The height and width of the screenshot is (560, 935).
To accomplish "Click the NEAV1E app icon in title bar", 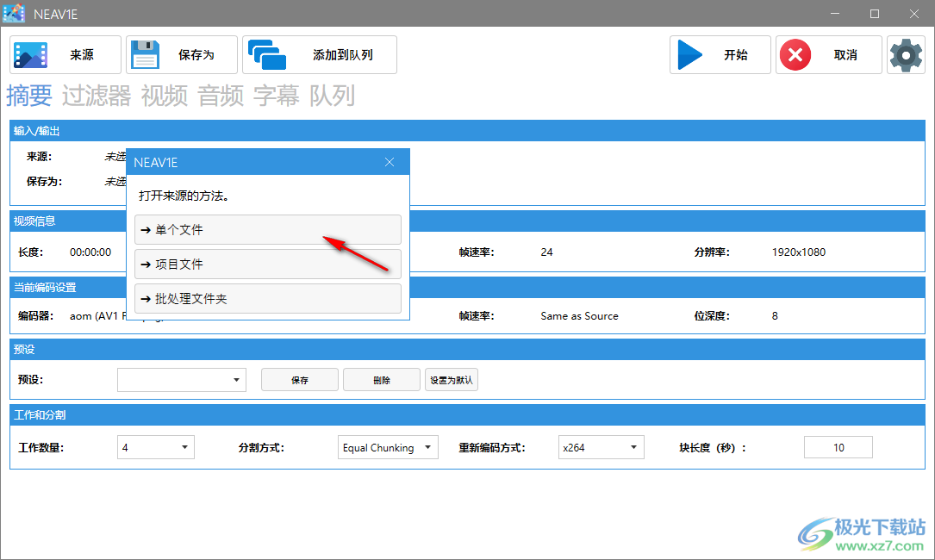I will pyautogui.click(x=13, y=13).
